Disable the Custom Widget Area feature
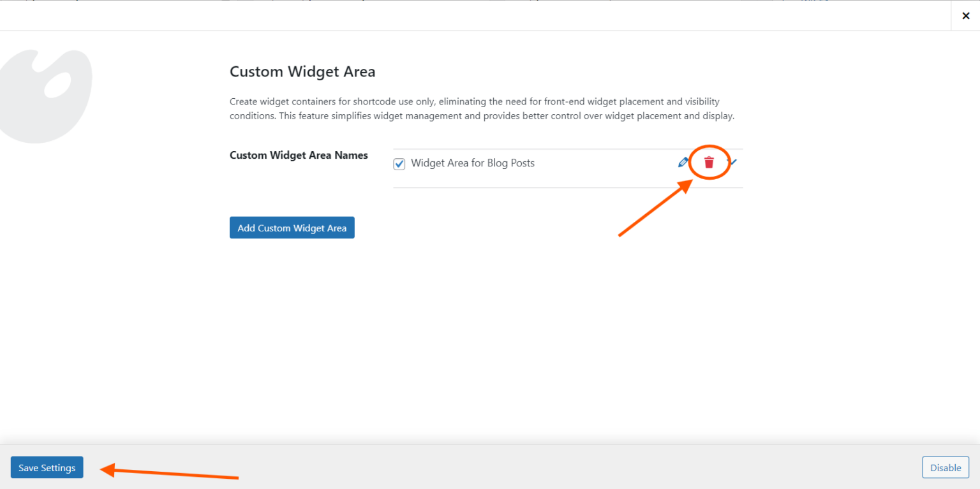Image resolution: width=980 pixels, height=489 pixels. (x=946, y=467)
